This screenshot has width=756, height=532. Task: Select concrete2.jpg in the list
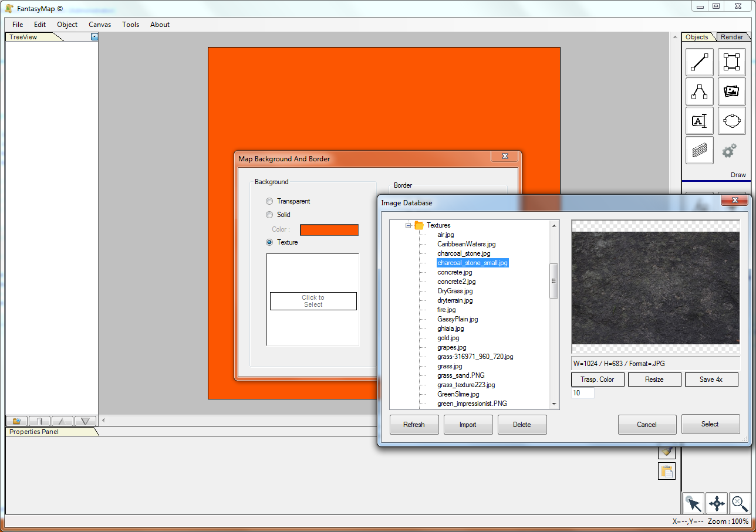pos(457,282)
